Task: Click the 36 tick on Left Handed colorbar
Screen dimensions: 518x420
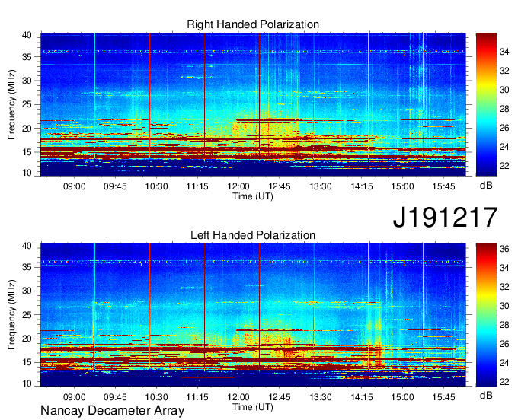Action: [x=504, y=249]
